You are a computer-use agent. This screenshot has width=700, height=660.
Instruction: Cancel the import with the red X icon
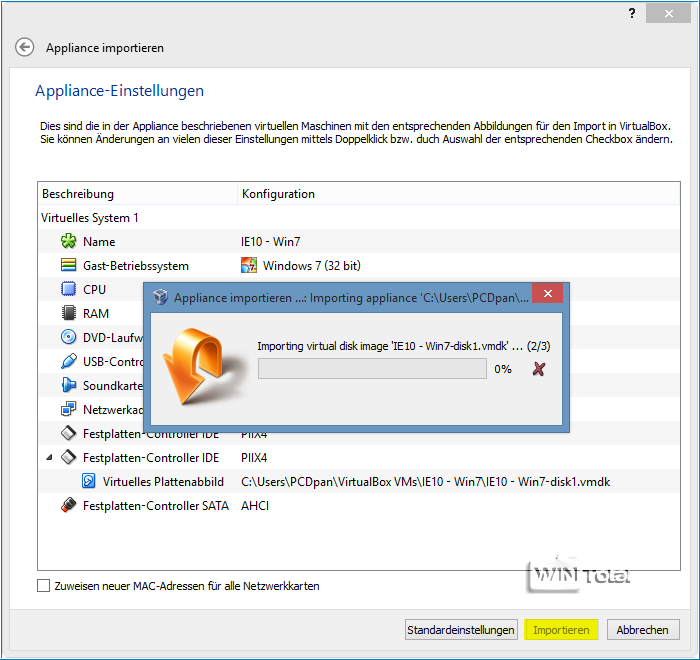(539, 369)
